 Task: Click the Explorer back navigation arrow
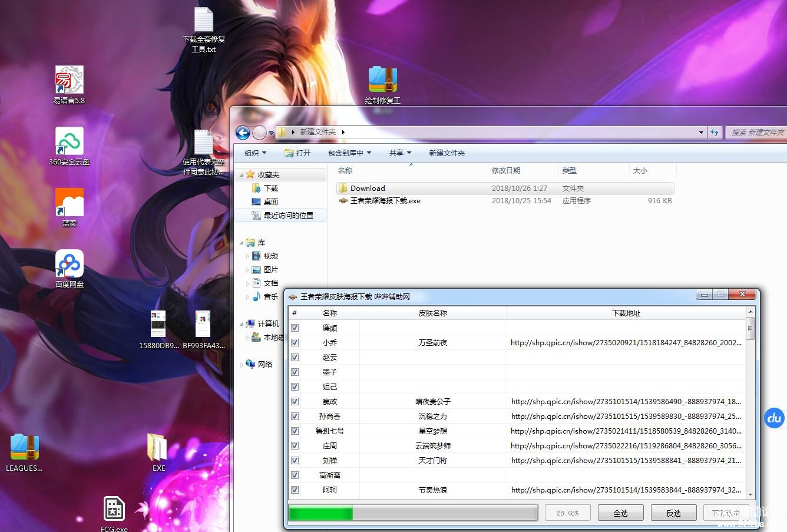[x=242, y=133]
